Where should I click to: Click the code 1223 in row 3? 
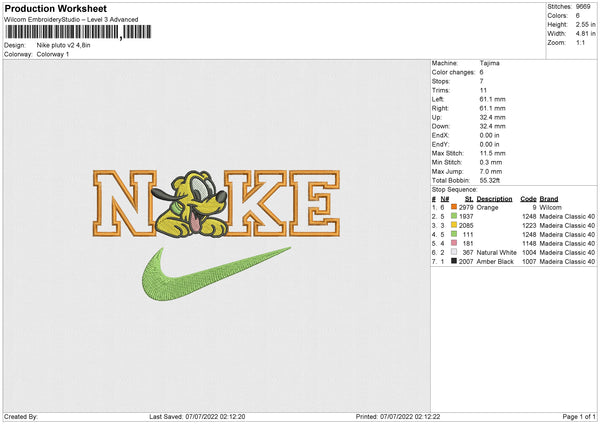529,225
